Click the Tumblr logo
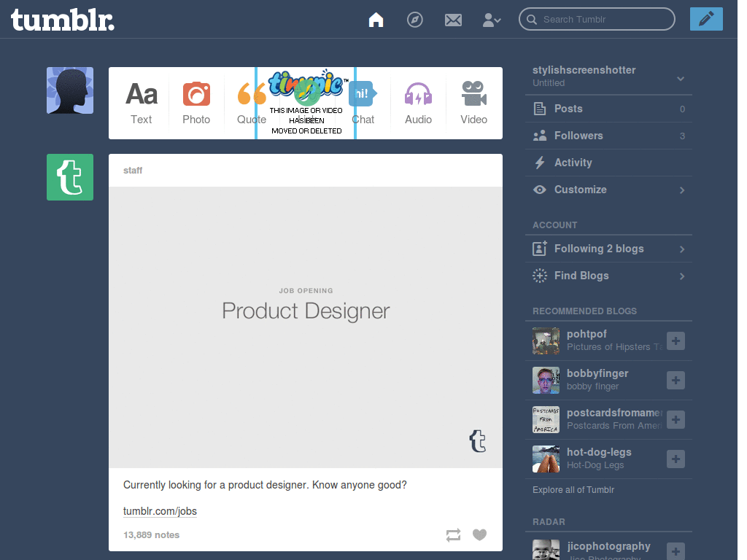The height and width of the screenshot is (560, 747). point(63,20)
